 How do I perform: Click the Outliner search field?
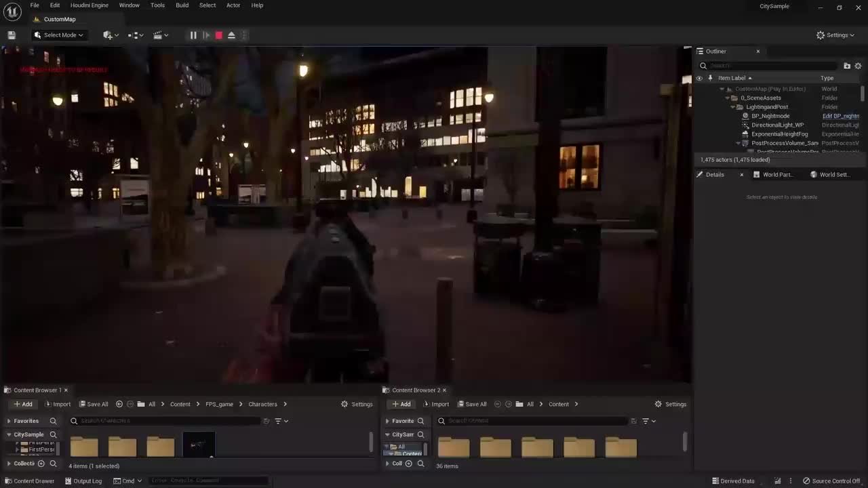click(x=769, y=66)
